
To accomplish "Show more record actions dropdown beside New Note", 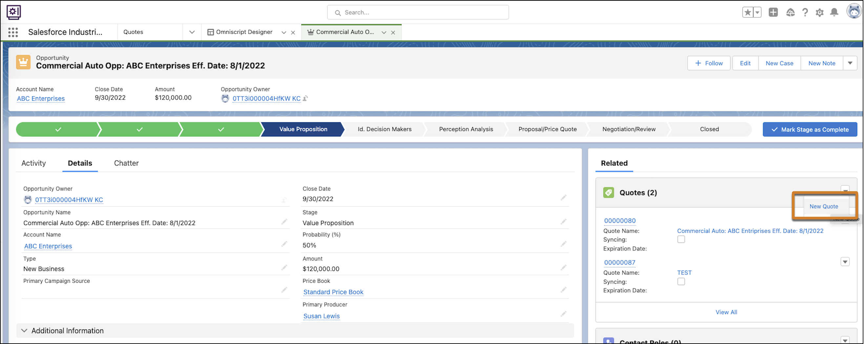I will 850,63.
